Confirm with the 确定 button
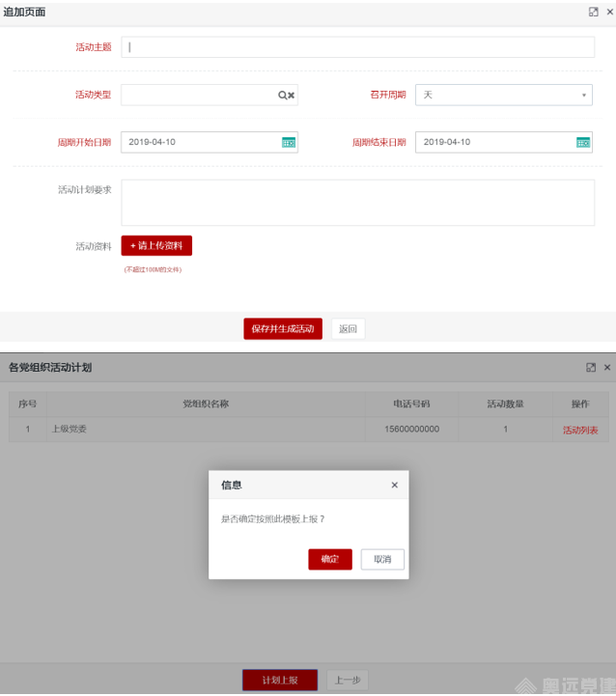616x696 pixels. coord(330,559)
